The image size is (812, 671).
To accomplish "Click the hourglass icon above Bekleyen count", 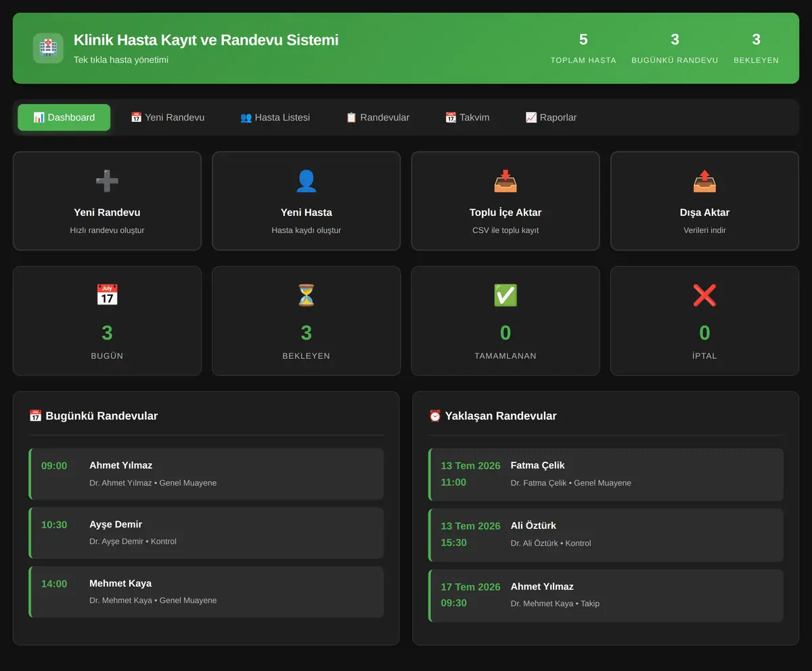I will click(x=306, y=295).
